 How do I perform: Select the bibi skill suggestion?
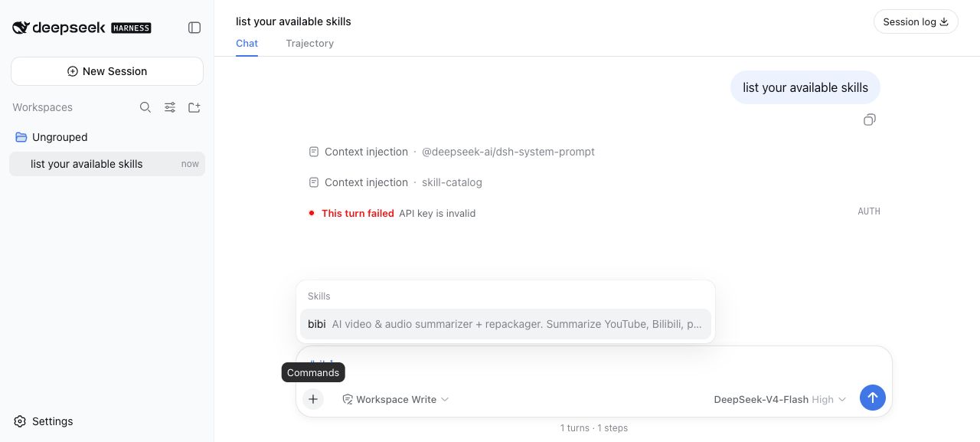(x=505, y=324)
